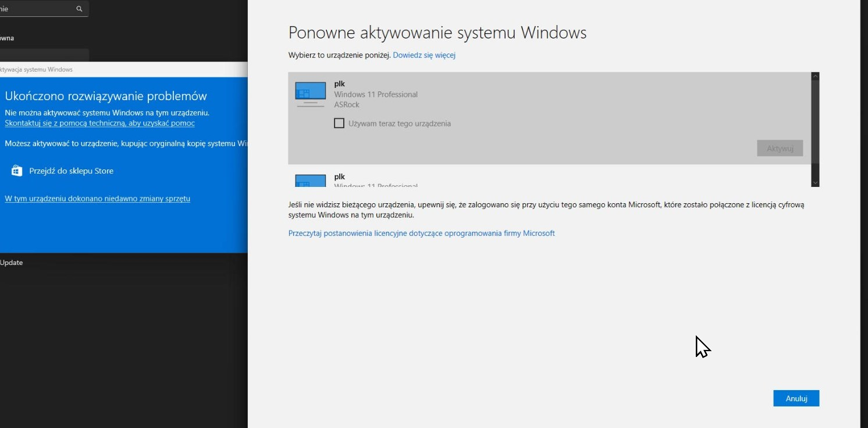The height and width of the screenshot is (428, 868).
Task: Cancel the dialog with the Anuluj button
Action: pos(796,398)
